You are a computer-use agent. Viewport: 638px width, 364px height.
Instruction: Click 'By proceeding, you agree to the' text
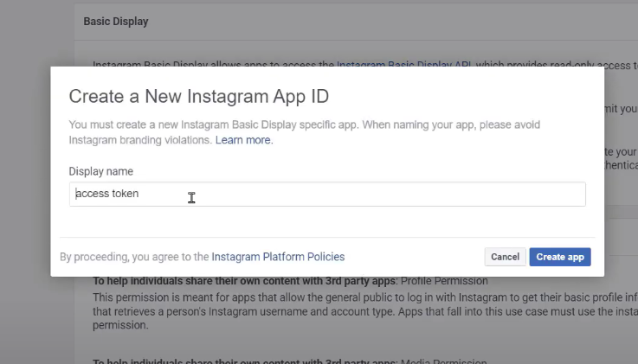click(134, 257)
